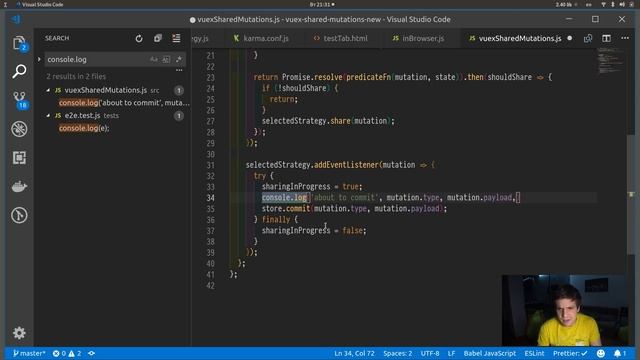The height and width of the screenshot is (360, 640).
Task: Select vuexSharedMutations.js file in results
Action: tap(106, 90)
